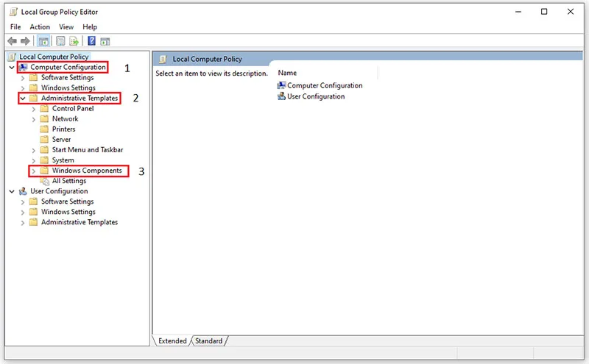Screen dimensions: 589x364
Task: Select User Configuration text in right pane
Action: tap(316, 96)
